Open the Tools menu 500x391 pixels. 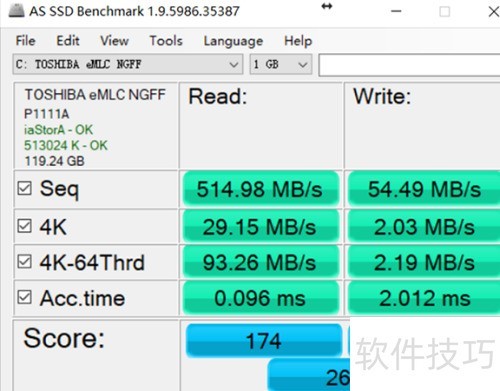click(166, 41)
